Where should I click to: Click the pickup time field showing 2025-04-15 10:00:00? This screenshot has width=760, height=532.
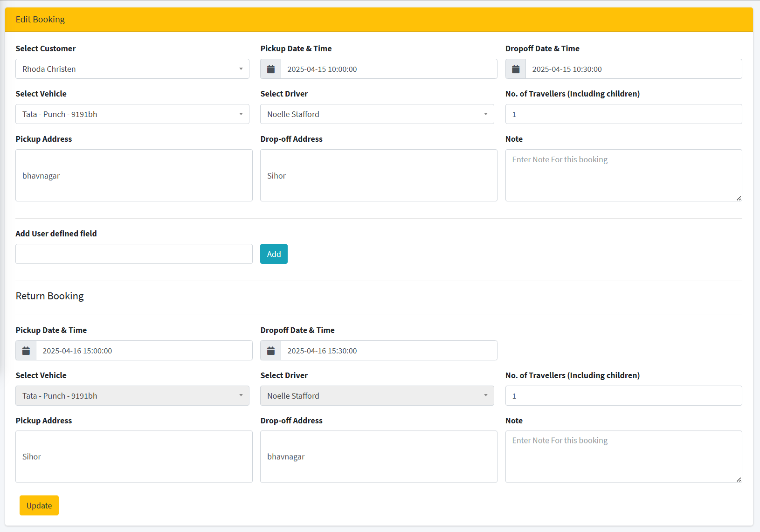388,69
